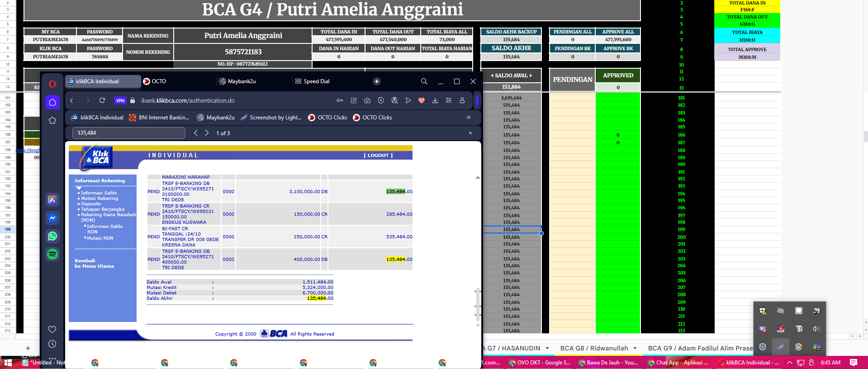Switch to BCA G9 / Adam Fadilul sheet
Viewport: 868px width, 369px height.
(700, 348)
